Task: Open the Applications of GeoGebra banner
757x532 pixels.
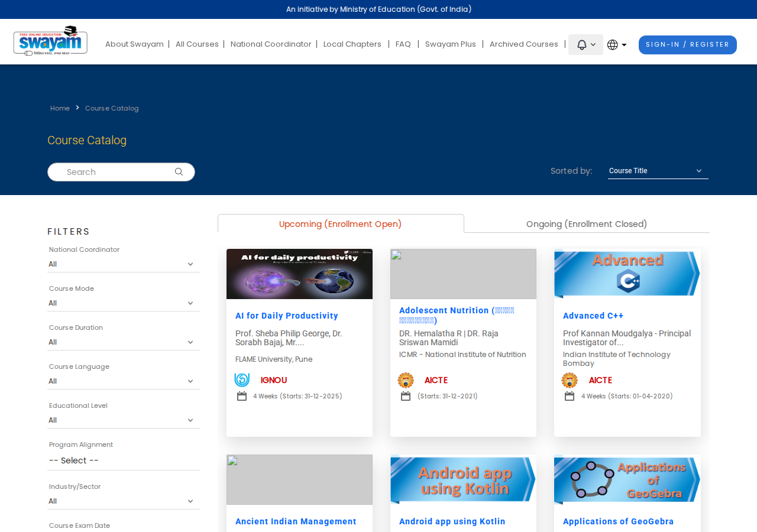Action: 627,479
